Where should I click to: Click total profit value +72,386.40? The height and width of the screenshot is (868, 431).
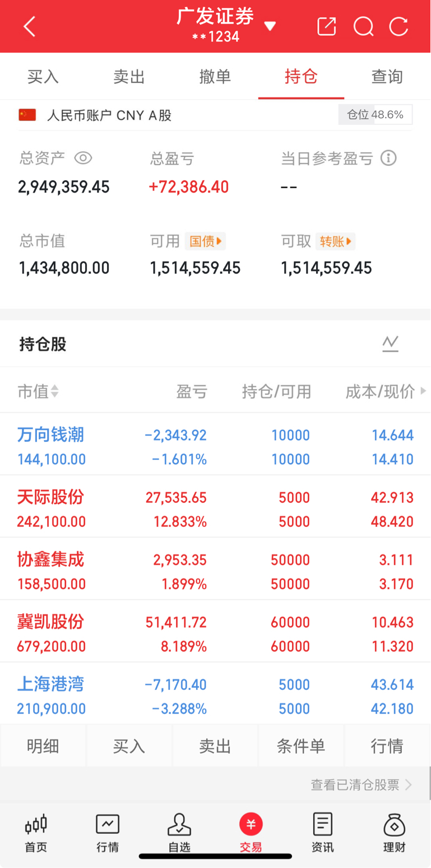click(x=189, y=187)
